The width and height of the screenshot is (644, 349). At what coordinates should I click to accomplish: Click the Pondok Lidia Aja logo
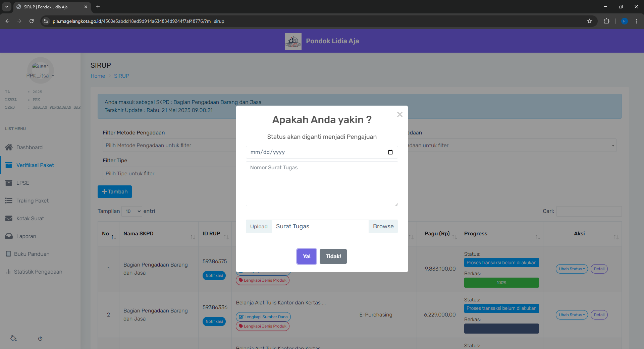click(x=293, y=41)
